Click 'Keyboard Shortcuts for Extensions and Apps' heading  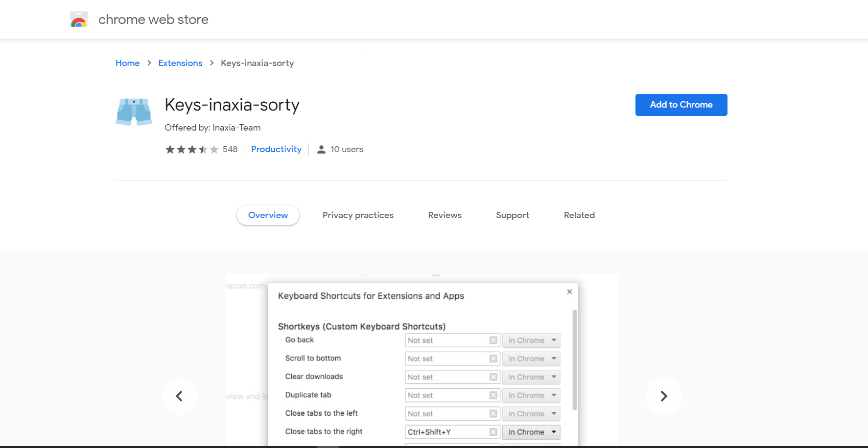click(371, 296)
